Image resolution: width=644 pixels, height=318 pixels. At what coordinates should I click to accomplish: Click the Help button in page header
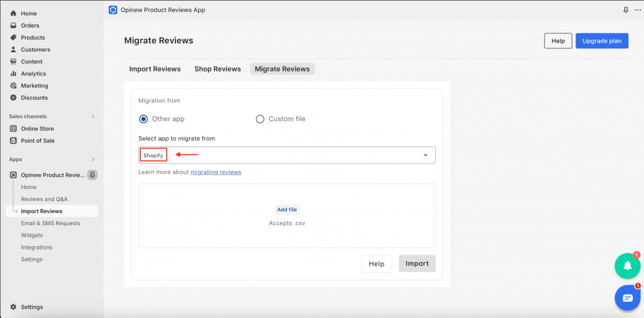[x=558, y=41]
